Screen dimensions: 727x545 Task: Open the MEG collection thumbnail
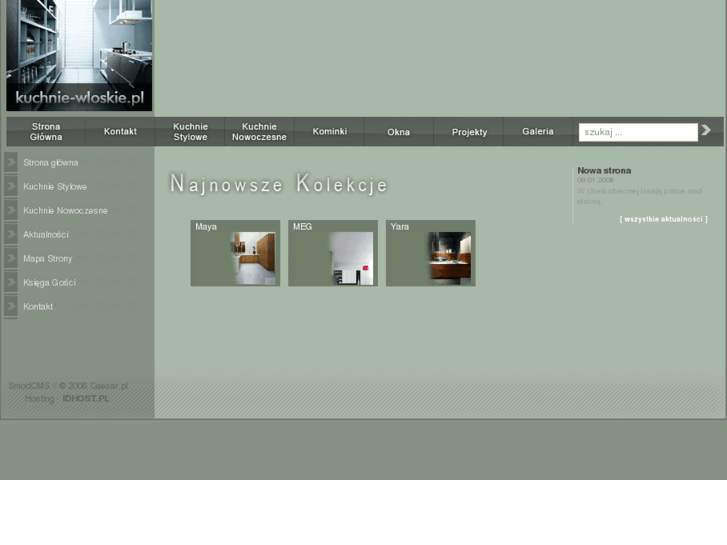tap(333, 253)
